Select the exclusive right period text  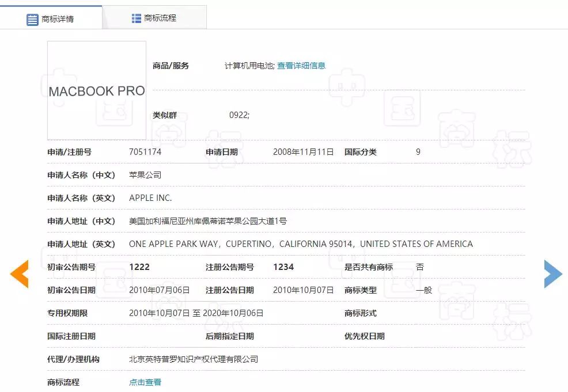coord(196,313)
